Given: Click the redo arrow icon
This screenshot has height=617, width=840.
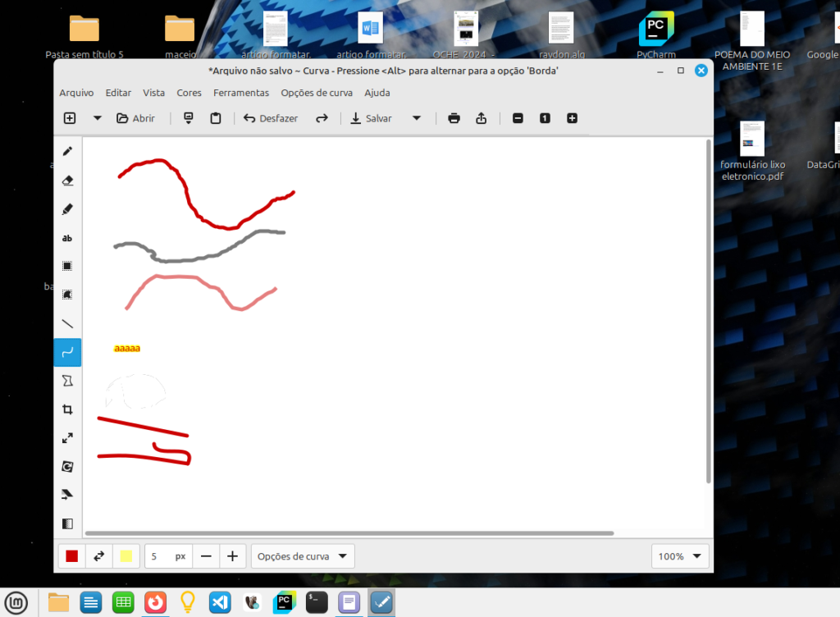Looking at the screenshot, I should pos(322,118).
